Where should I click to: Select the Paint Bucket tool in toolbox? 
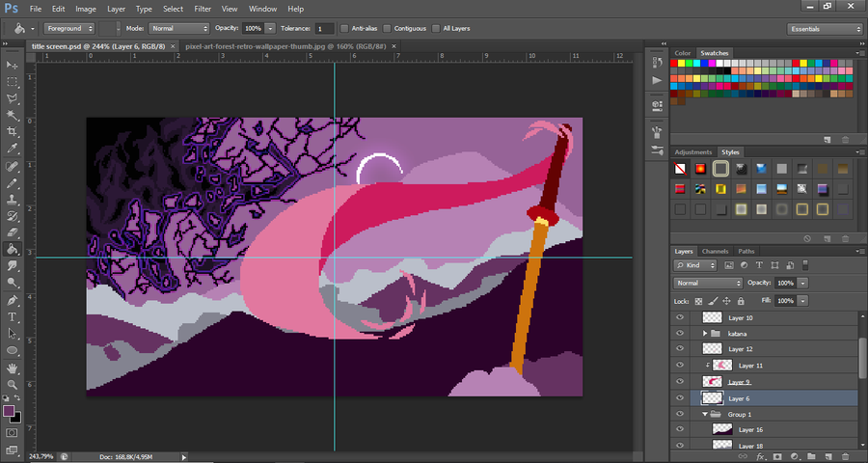pos(12,249)
